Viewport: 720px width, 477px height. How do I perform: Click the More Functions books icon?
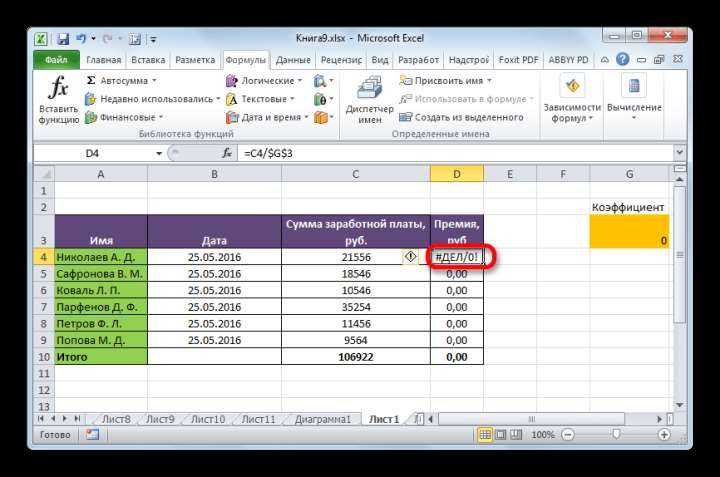coord(321,118)
